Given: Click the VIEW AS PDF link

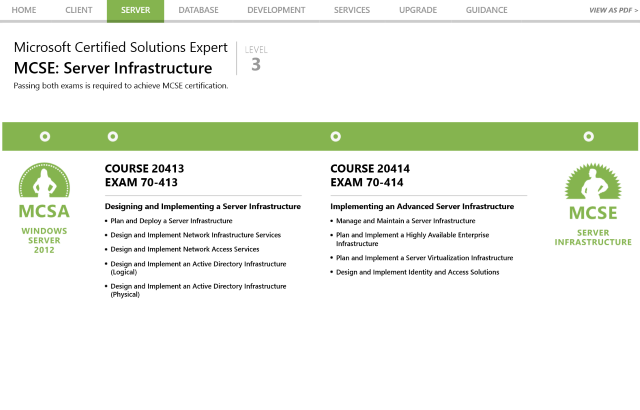Looking at the screenshot, I should [613, 10].
